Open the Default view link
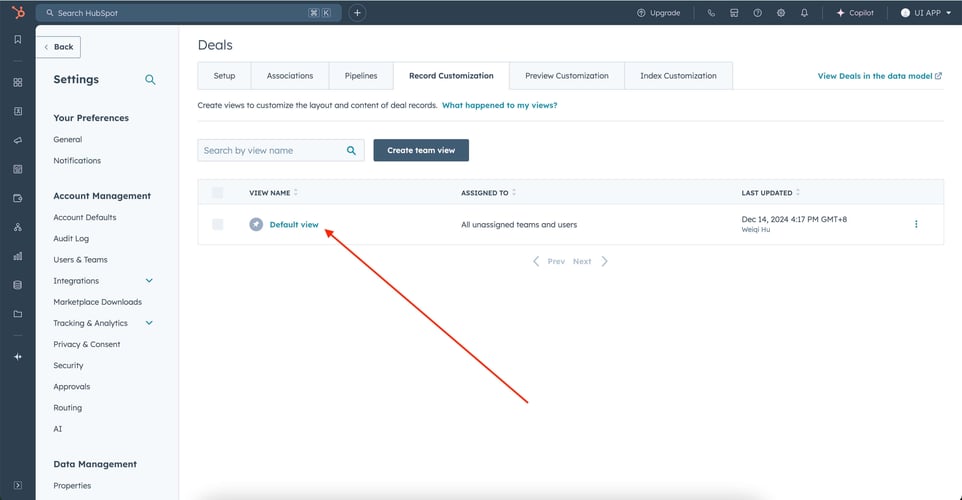This screenshot has width=962, height=500. pos(294,225)
